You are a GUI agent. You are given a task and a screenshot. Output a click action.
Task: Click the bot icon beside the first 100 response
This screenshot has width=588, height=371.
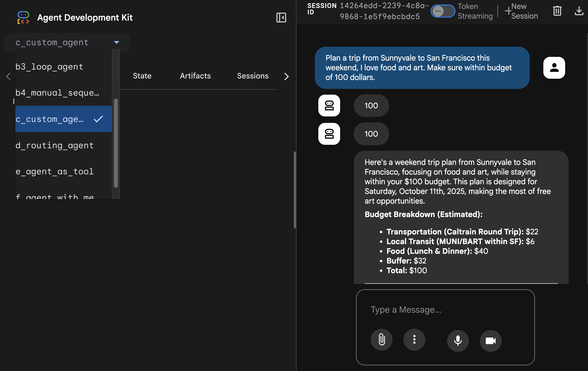coord(329,106)
